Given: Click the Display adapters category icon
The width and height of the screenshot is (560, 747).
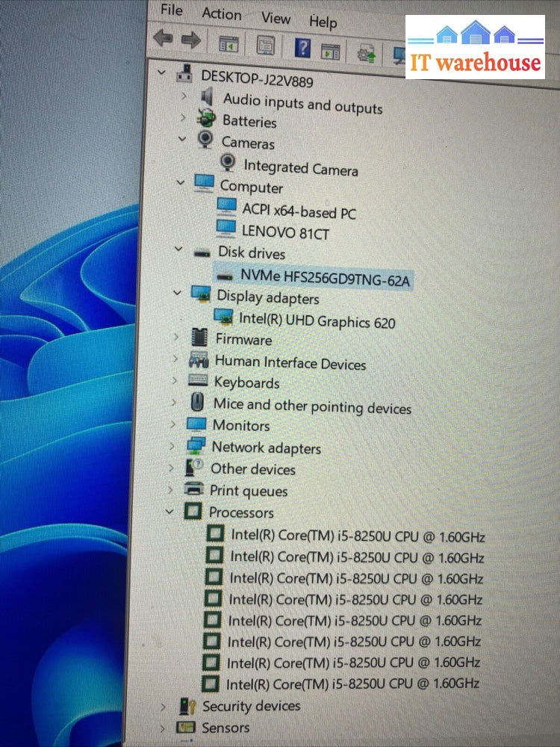Looking at the screenshot, I should pyautogui.click(x=200, y=294).
